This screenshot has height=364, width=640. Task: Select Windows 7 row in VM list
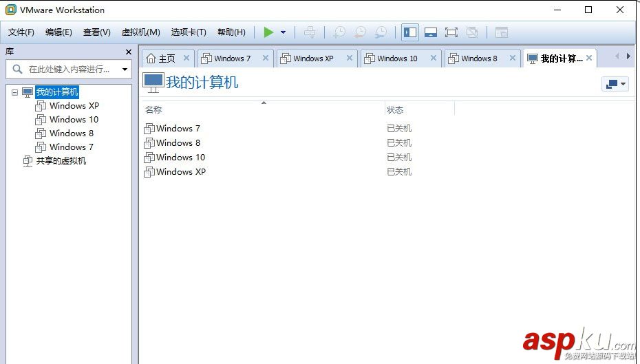(x=178, y=129)
